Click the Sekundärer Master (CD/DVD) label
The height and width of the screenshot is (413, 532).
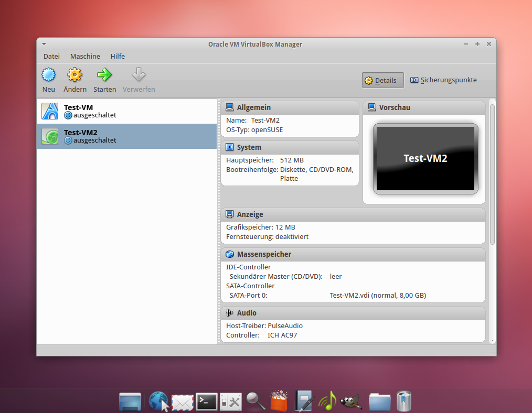click(x=276, y=276)
